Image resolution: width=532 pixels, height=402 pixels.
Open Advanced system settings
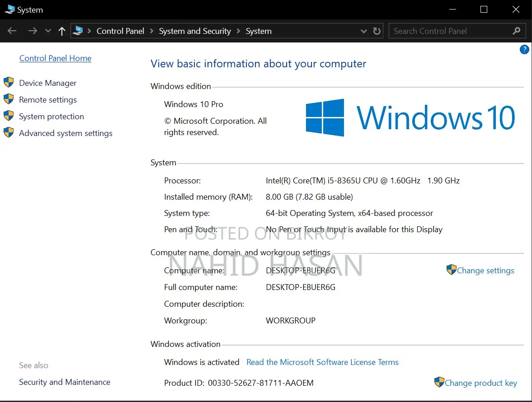(x=66, y=133)
